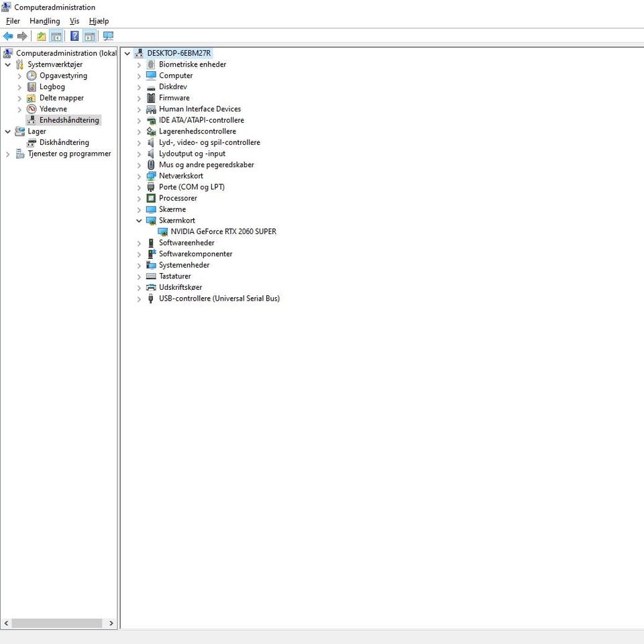
Task: Click the Tastaturer keyboard icon
Action: [x=151, y=276]
